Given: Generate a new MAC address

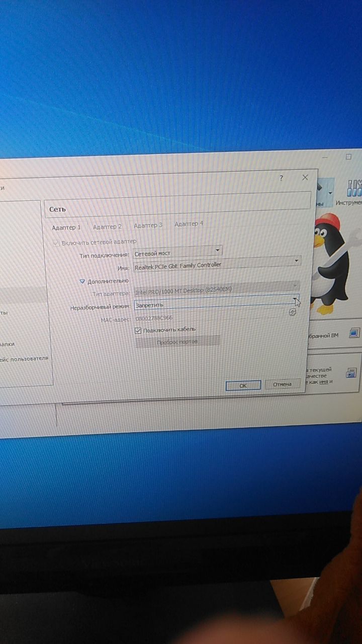Looking at the screenshot, I should pyautogui.click(x=293, y=312).
